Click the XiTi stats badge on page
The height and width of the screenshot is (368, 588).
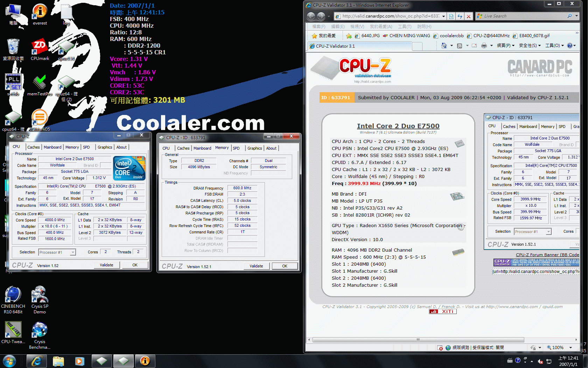(443, 312)
